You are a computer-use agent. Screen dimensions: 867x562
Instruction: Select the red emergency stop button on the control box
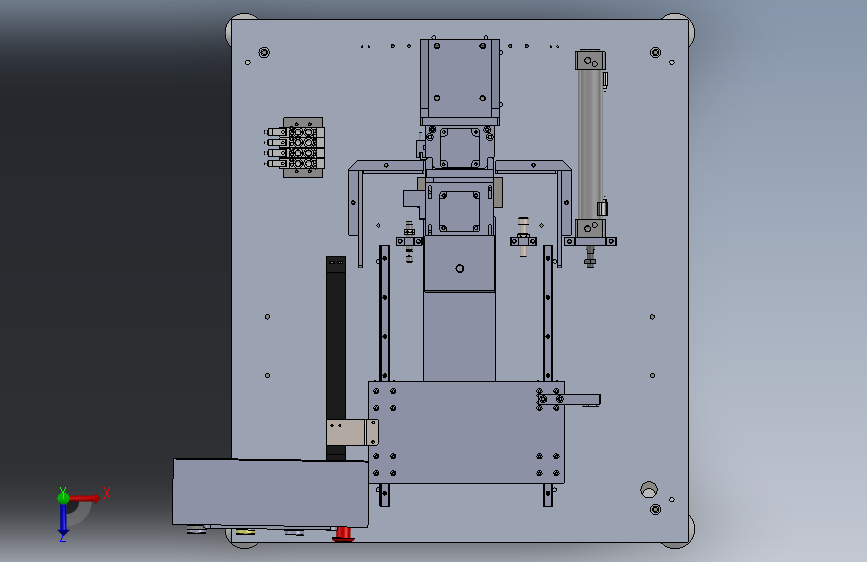click(343, 534)
